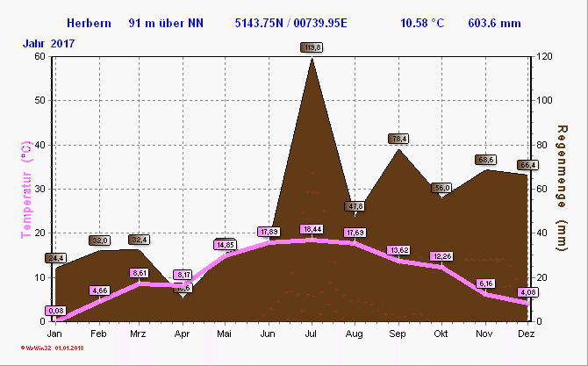Select the August rainfall label 47,8
The height and width of the screenshot is (366, 588).
[x=356, y=206]
